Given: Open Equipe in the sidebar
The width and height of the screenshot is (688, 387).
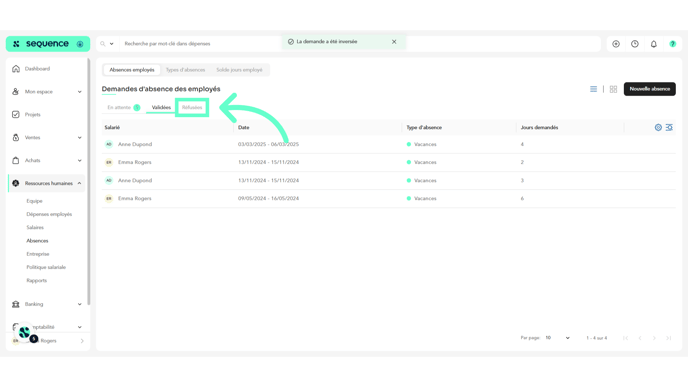Looking at the screenshot, I should pyautogui.click(x=34, y=201).
